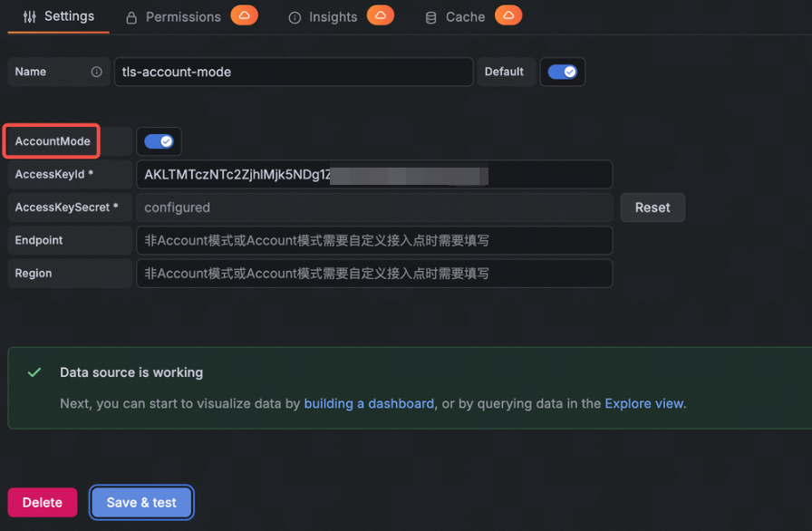The width and height of the screenshot is (812, 531).
Task: Delete this data source
Action: [43, 502]
